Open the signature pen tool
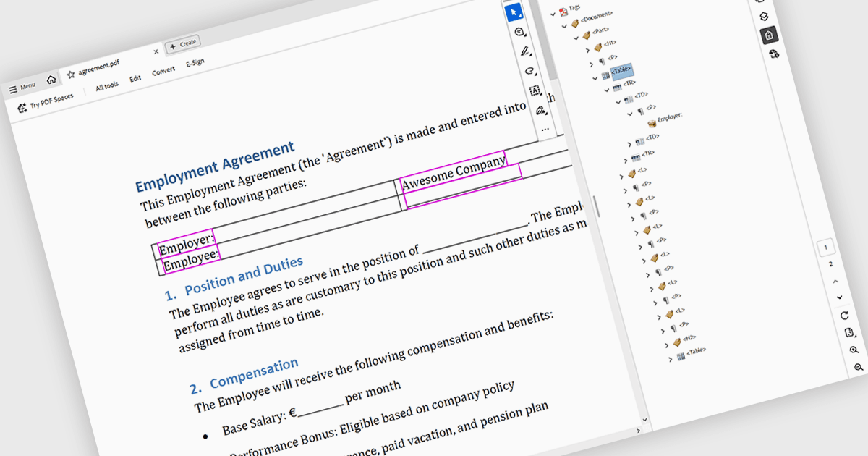This screenshot has height=456, width=868. click(540, 111)
